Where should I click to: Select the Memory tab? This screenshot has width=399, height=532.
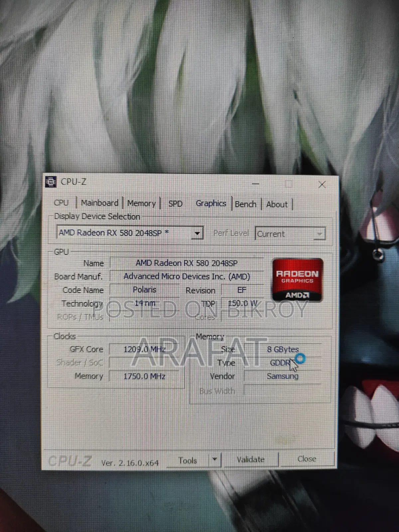141,203
